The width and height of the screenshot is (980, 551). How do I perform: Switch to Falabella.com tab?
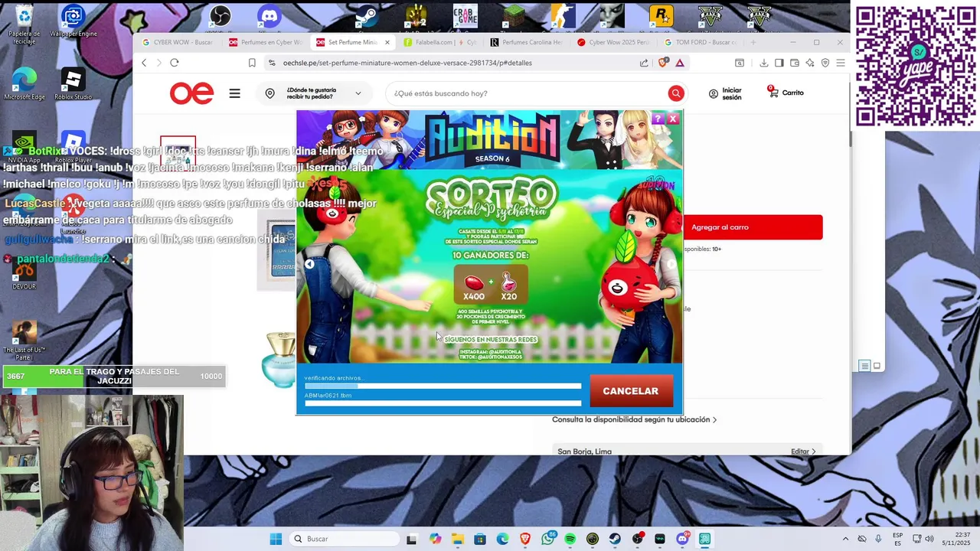[x=439, y=42]
